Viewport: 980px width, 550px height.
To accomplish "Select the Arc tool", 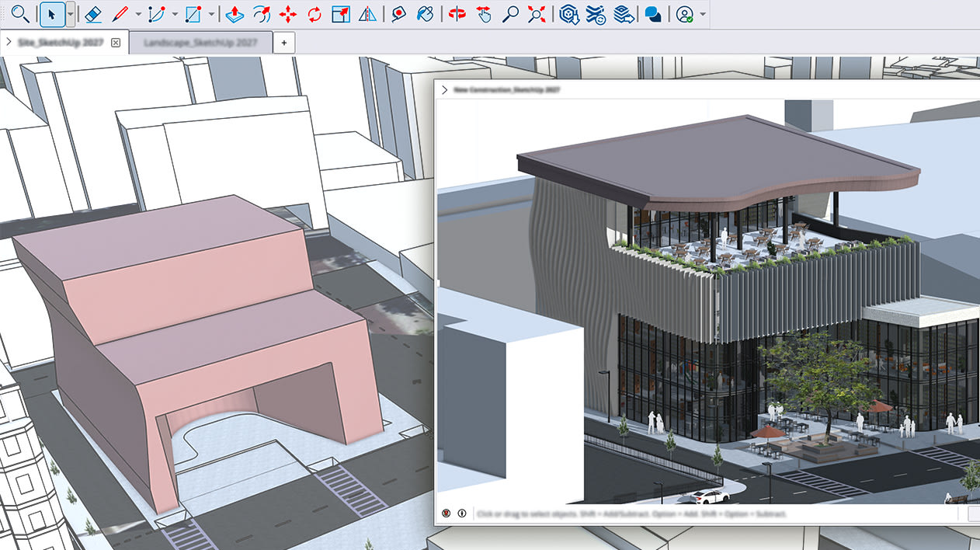I will [156, 14].
